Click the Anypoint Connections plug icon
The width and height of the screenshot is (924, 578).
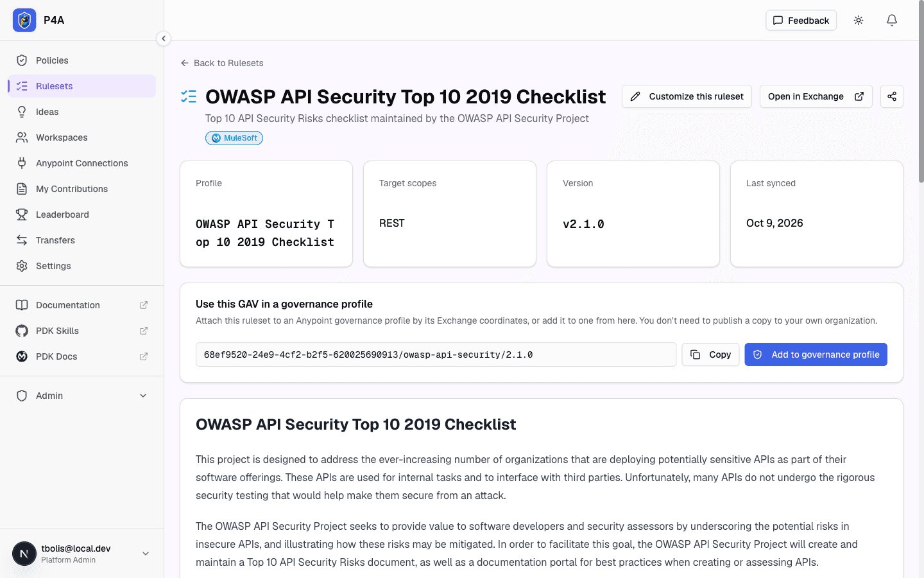pyautogui.click(x=22, y=163)
